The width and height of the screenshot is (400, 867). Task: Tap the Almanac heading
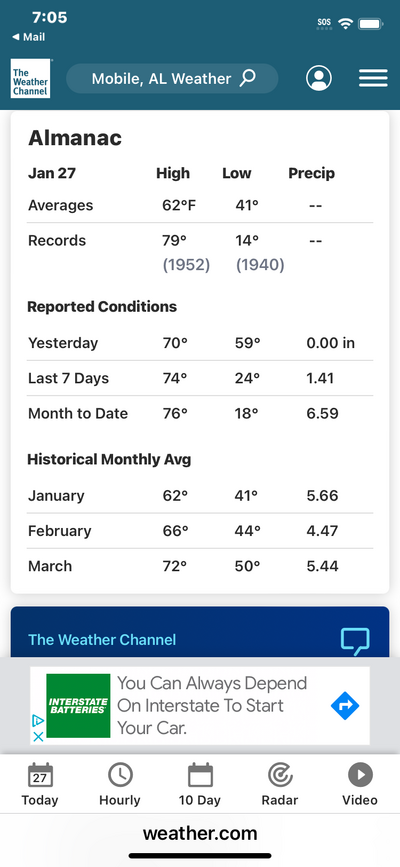coord(75,138)
